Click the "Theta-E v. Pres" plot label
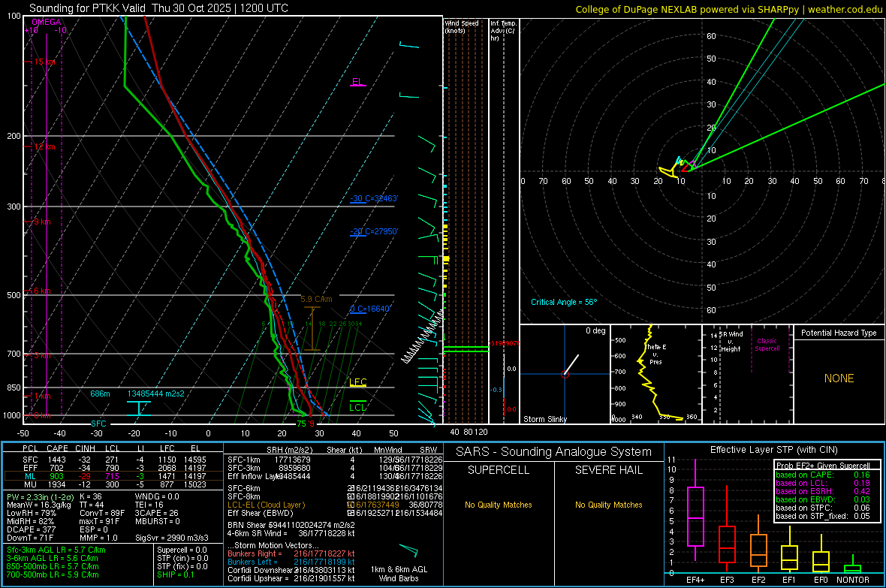This screenshot has width=886, height=588. tap(655, 354)
